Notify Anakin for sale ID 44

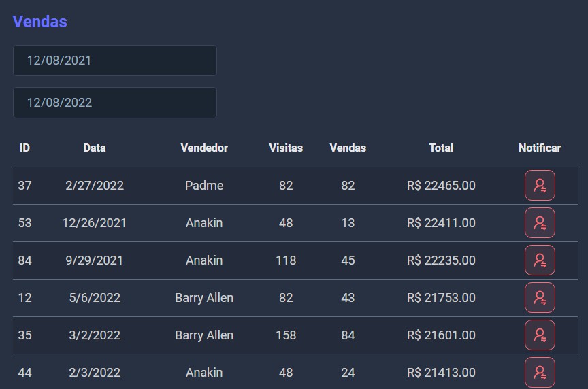coord(540,372)
